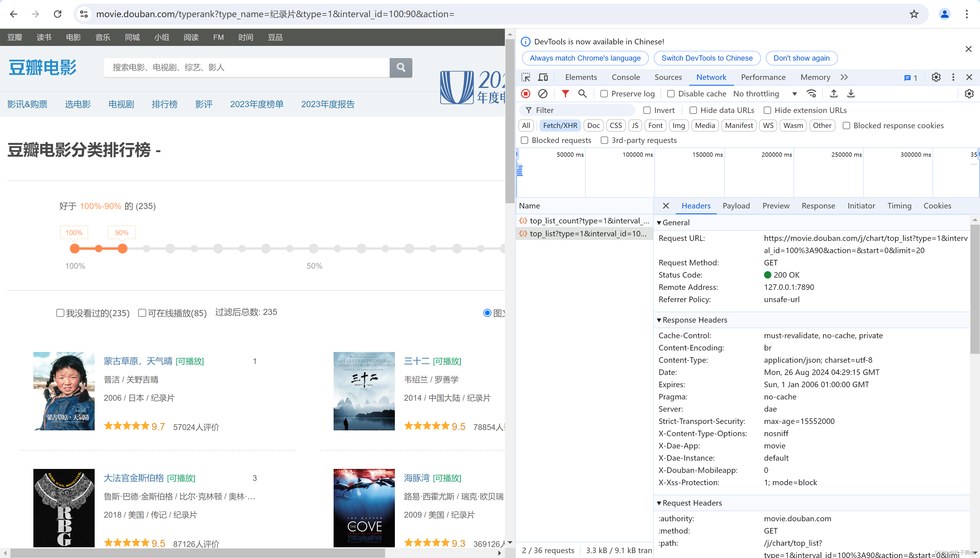
Task: Open the No throttling dropdown
Action: (x=766, y=94)
